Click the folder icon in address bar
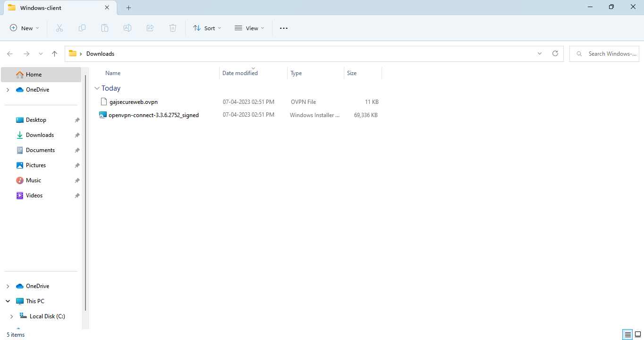 [x=73, y=54]
